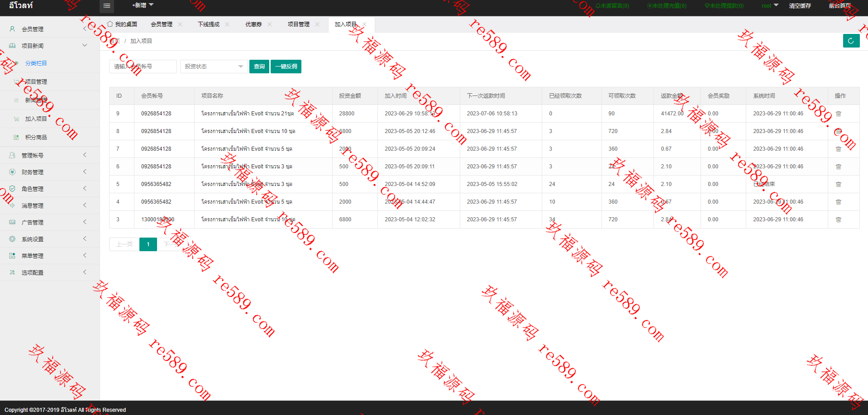Close the 优惠券 tab
The width and height of the screenshot is (868, 415).
click(x=270, y=24)
